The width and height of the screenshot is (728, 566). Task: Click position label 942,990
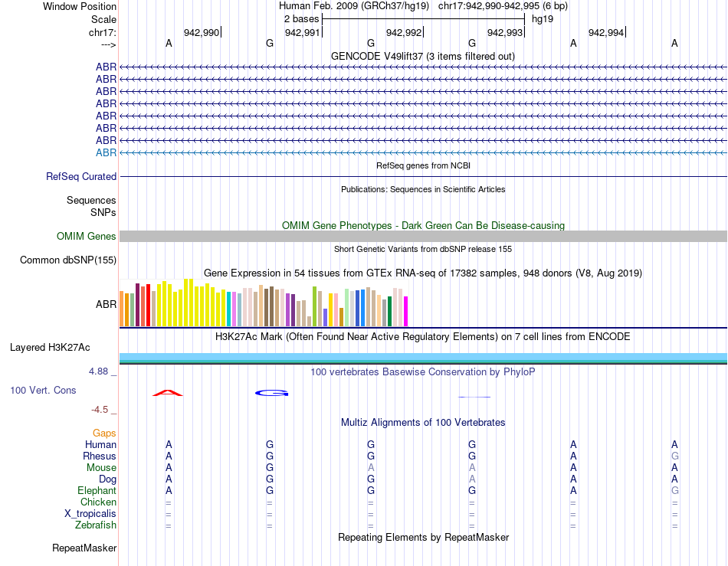[x=202, y=32]
